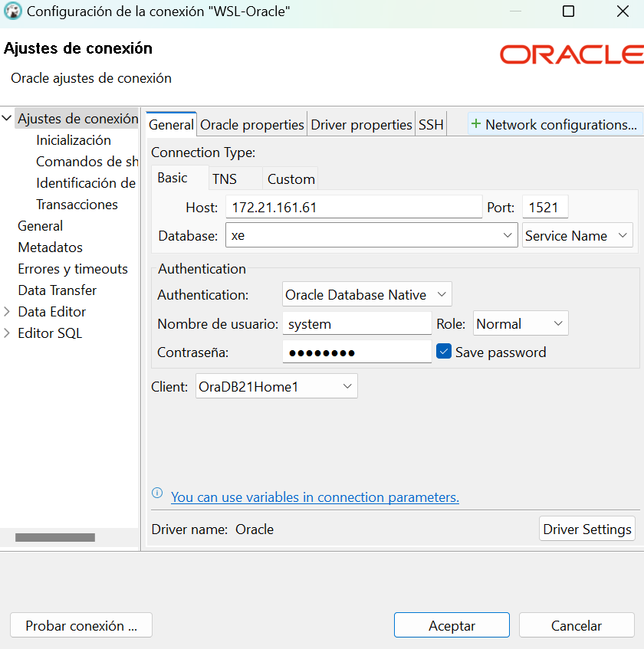Toggle the Save password checkbox
Screen dimensions: 644x649
pos(444,352)
